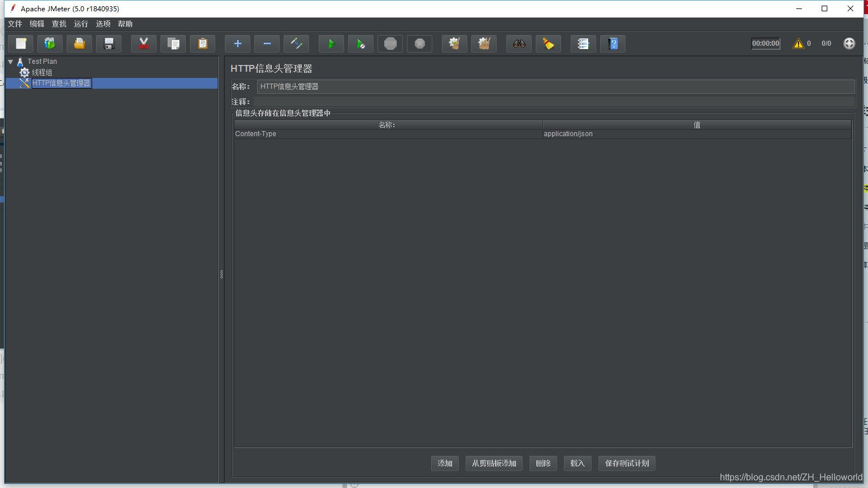Select the 线程组 thread group node

42,72
